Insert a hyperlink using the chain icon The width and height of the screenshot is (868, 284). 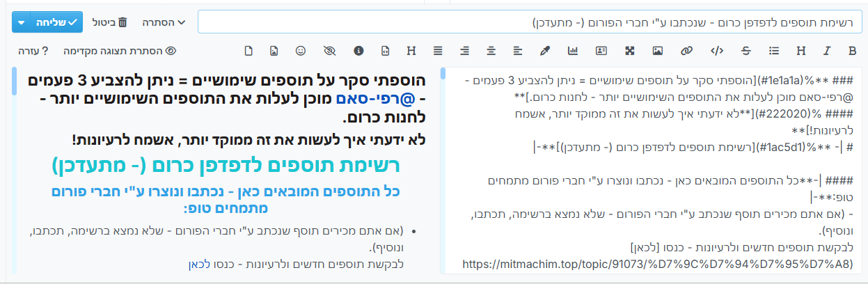(x=687, y=50)
